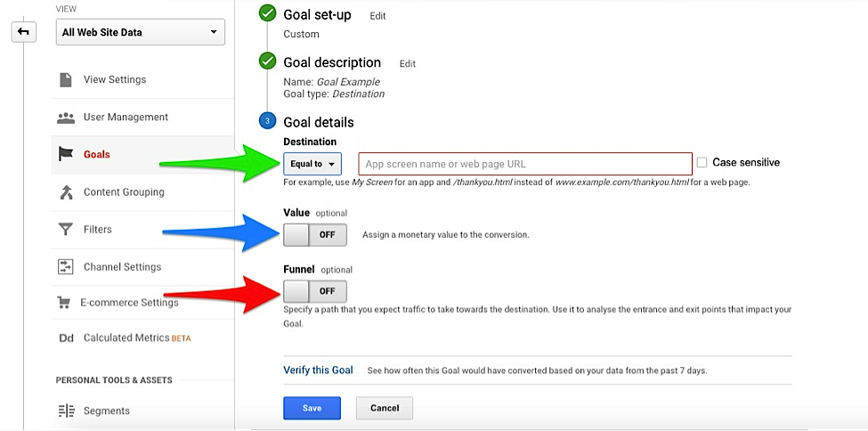Screen dimensions: 868x431
Task: Click the Channel Settings arrows icon
Action: point(66,266)
